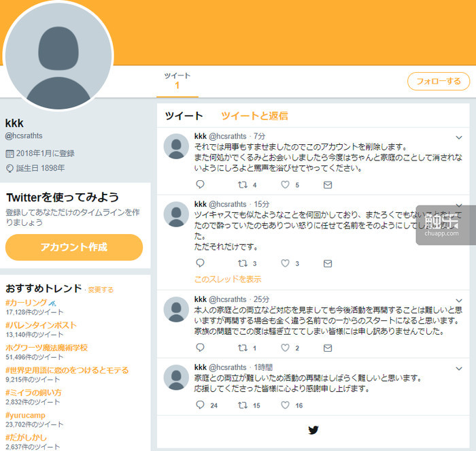Click the 7分 timestamp on the first tweet
The height and width of the screenshot is (451, 476).
260,136
